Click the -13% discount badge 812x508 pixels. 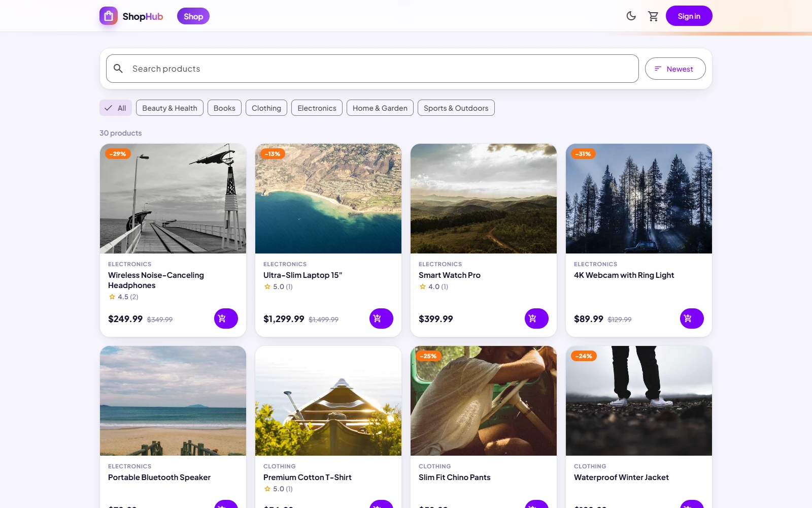coord(273,154)
